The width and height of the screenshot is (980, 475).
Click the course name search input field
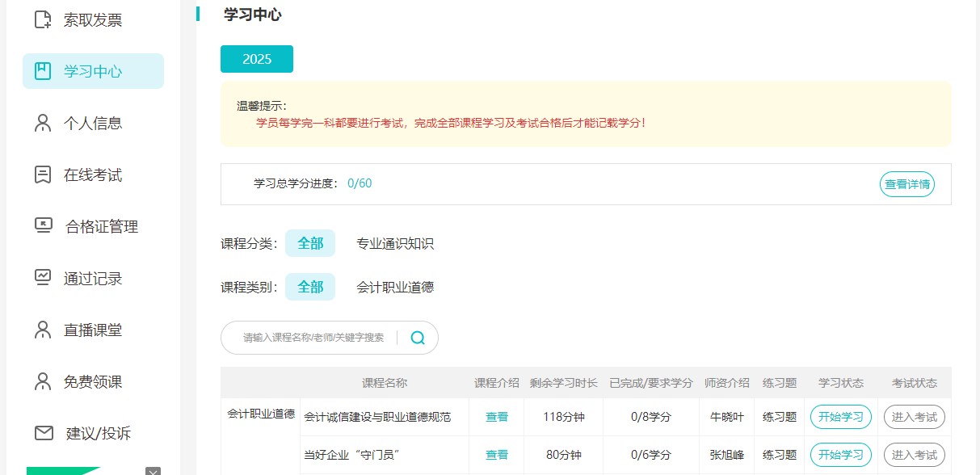pos(313,338)
